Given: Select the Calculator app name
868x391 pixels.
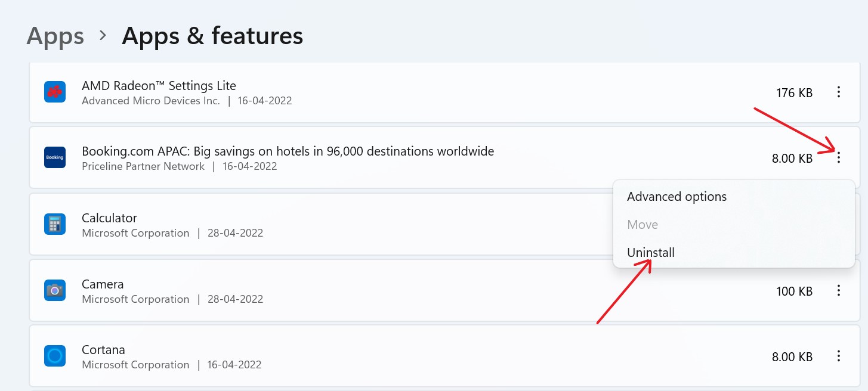Looking at the screenshot, I should (109, 218).
